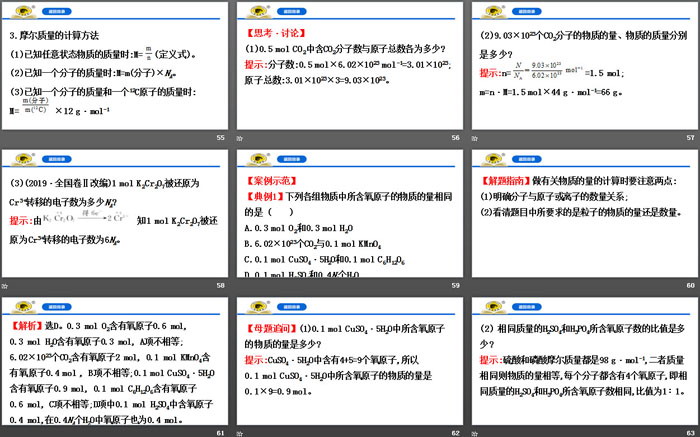Click the yellow logo icon on slide 63
This screenshot has width=700, height=437.
(x=494, y=307)
